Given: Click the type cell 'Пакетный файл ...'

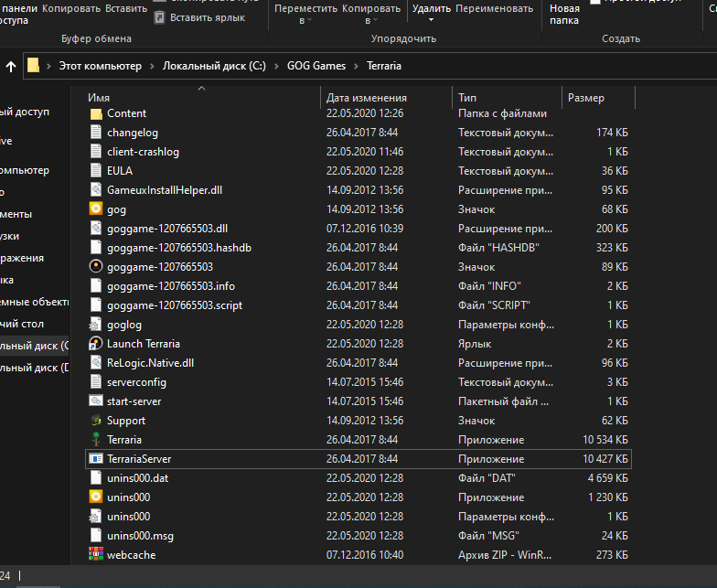Looking at the screenshot, I should 503,401.
